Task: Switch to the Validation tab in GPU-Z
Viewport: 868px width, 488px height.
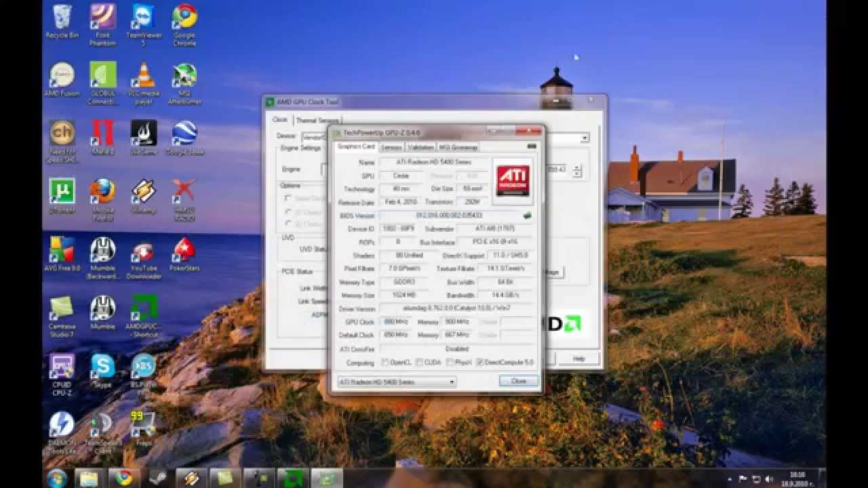Action: pyautogui.click(x=421, y=147)
